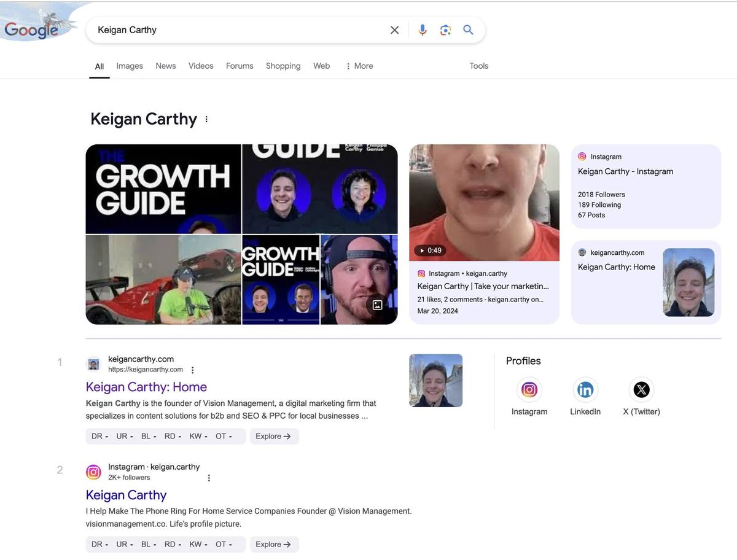Clear the search box with the X icon
737x560 pixels.
pyautogui.click(x=394, y=30)
